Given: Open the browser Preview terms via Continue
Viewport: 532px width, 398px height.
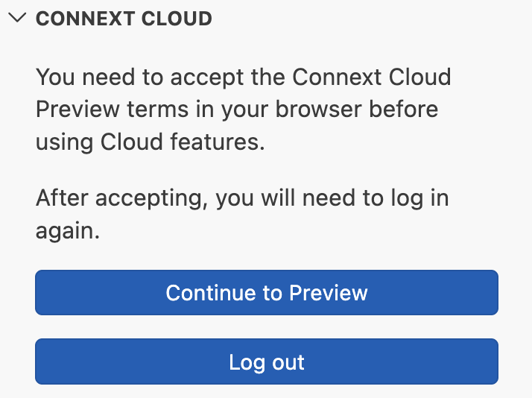Looking at the screenshot, I should pos(267,292).
